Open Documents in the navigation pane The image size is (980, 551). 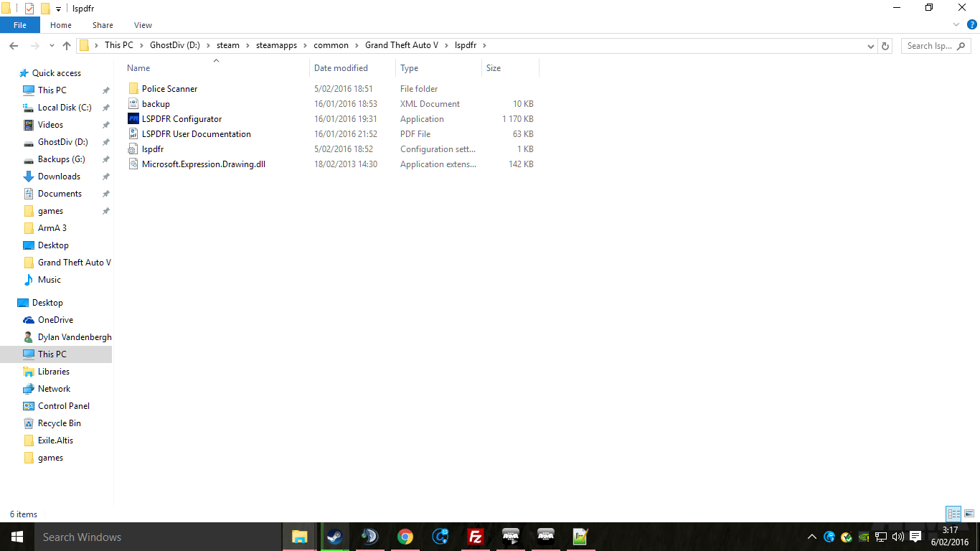point(60,194)
